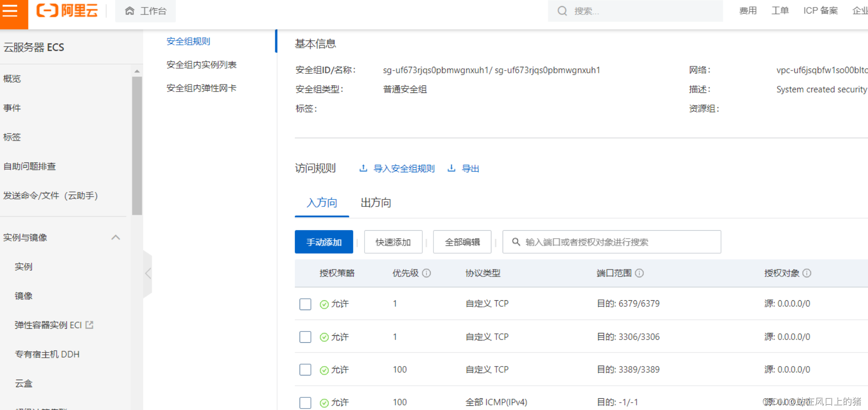Click the 协议类型 column header
The height and width of the screenshot is (410, 868).
coord(483,273)
